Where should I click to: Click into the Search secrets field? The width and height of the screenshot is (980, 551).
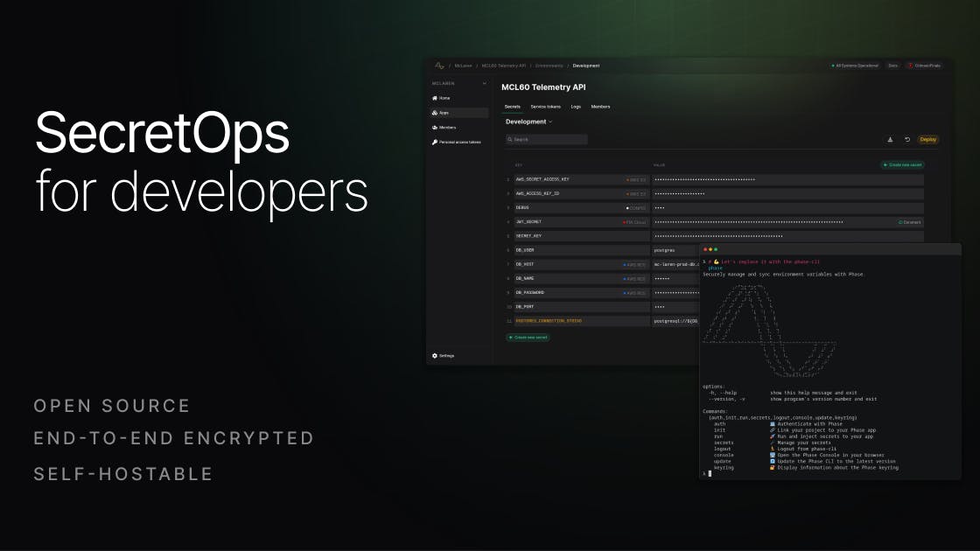546,139
